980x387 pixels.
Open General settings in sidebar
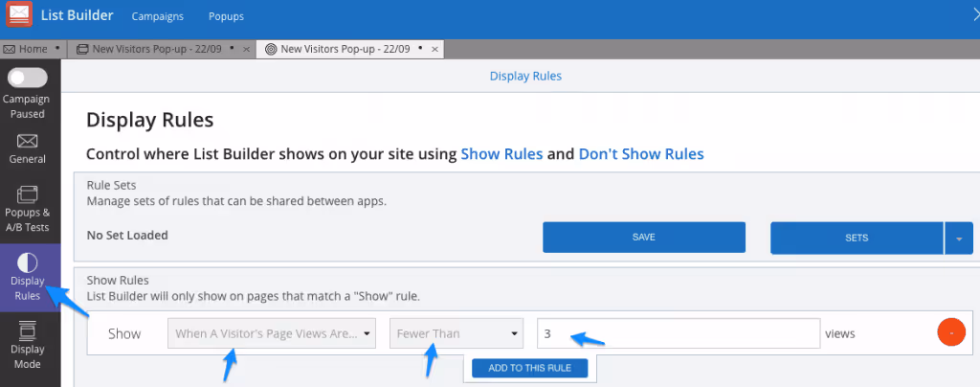[28, 148]
